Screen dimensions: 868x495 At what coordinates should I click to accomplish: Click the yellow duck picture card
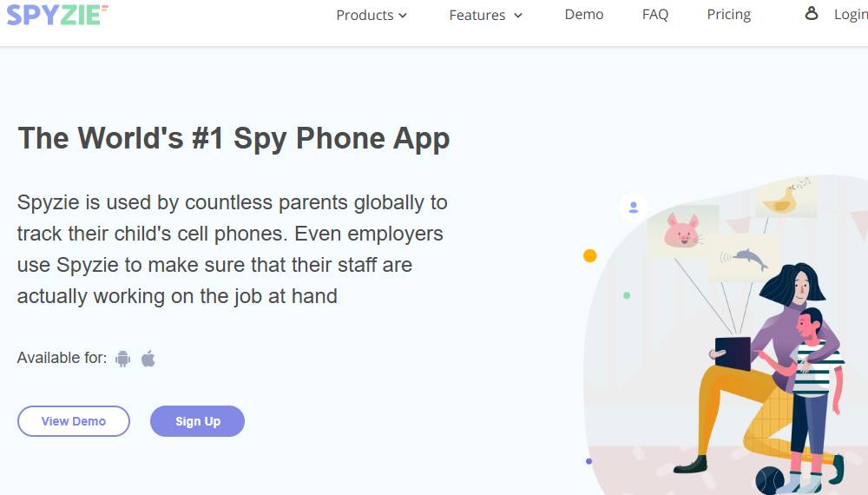click(x=786, y=199)
